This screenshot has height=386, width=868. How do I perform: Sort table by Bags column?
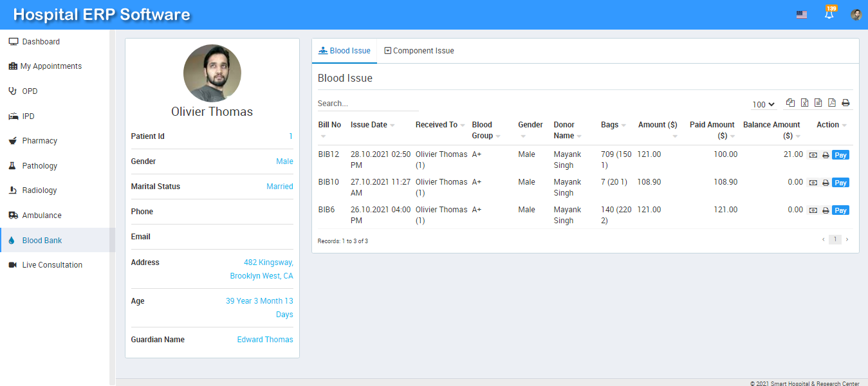(x=613, y=125)
